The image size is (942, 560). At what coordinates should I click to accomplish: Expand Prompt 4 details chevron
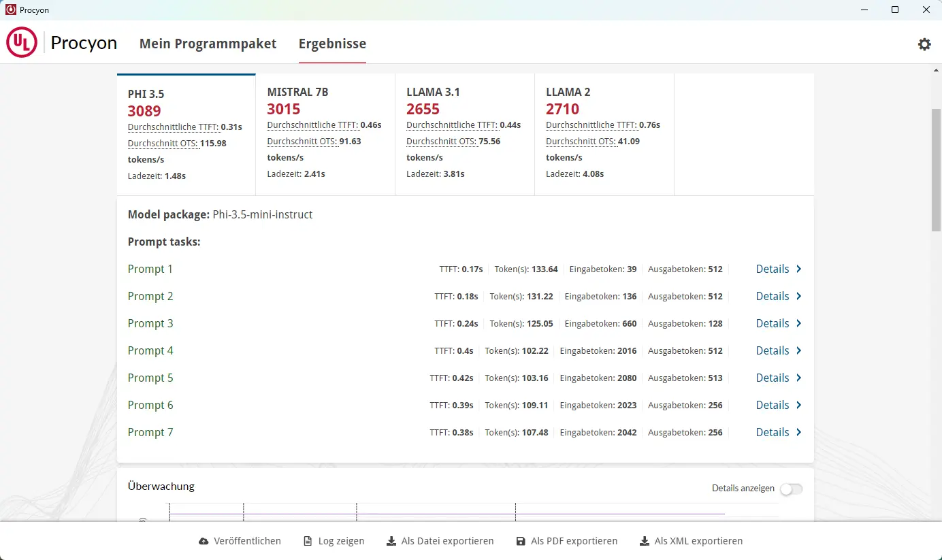coord(799,350)
